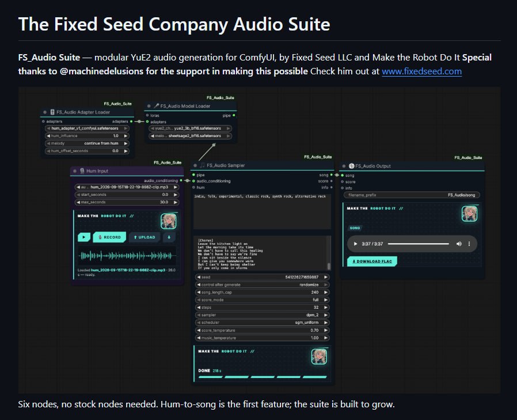The image size is (517, 420).
Task: Open the scheduler sgm_uniform dropdown
Action: (x=262, y=322)
